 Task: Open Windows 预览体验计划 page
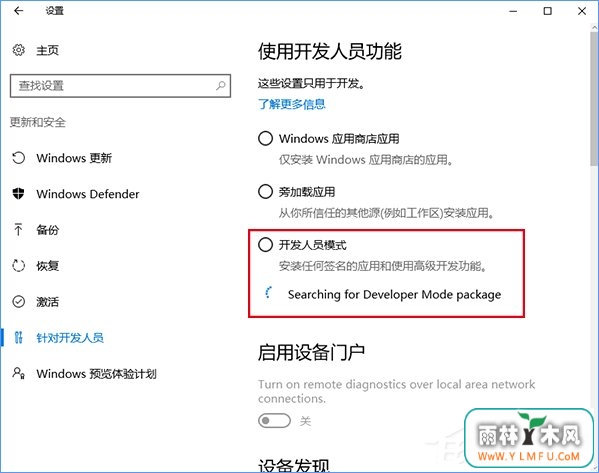tap(96, 373)
